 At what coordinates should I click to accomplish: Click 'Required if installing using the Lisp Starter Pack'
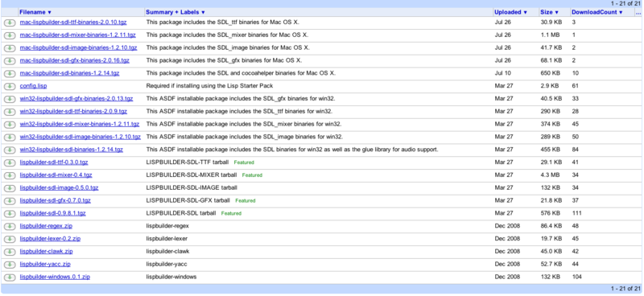click(209, 86)
